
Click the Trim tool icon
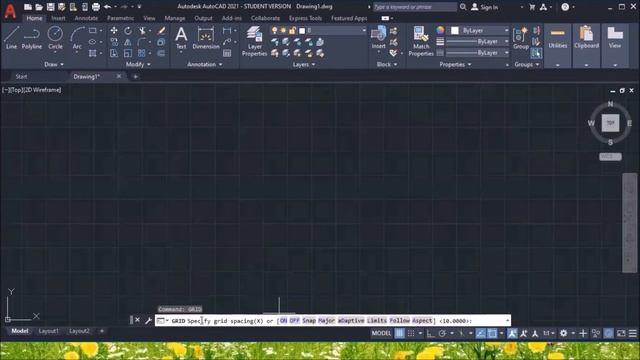tap(142, 31)
